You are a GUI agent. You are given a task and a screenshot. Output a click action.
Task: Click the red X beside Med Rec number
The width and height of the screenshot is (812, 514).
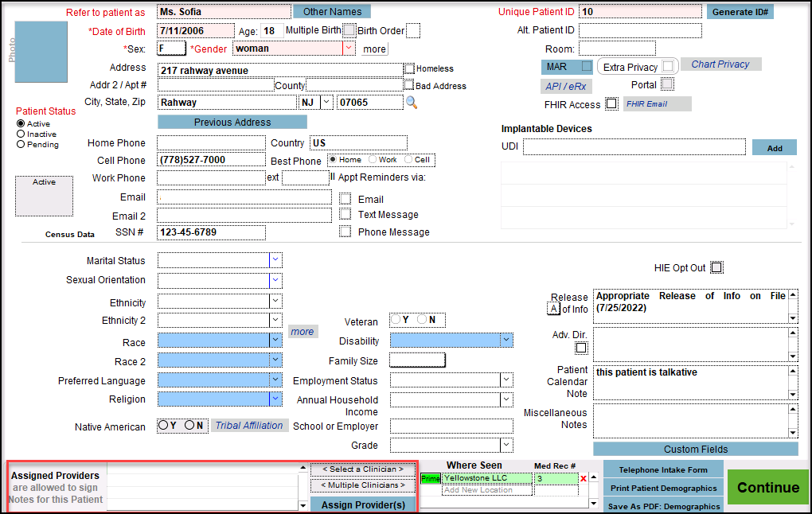click(584, 478)
